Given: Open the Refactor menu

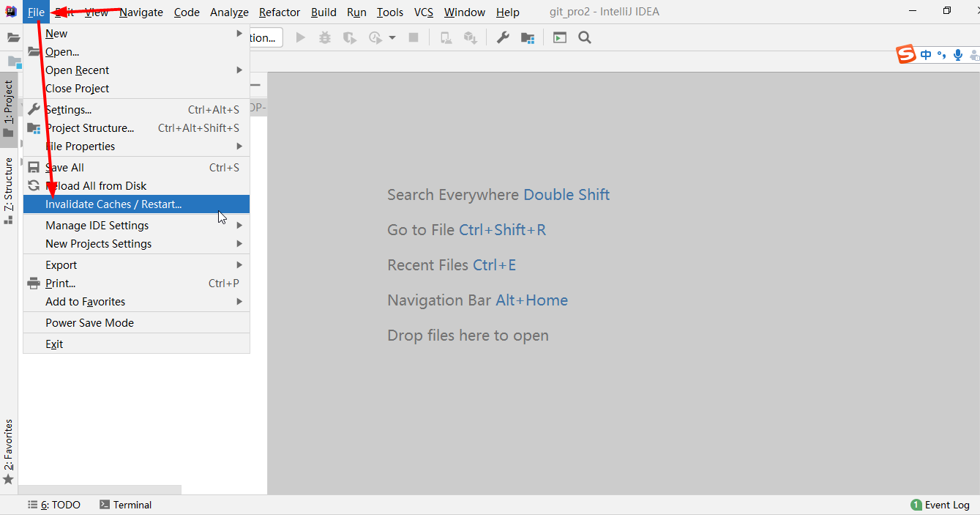Looking at the screenshot, I should tap(280, 12).
